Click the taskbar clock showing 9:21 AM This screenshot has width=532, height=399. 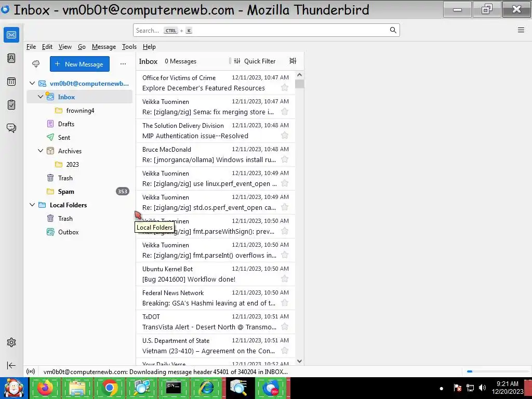tap(507, 388)
